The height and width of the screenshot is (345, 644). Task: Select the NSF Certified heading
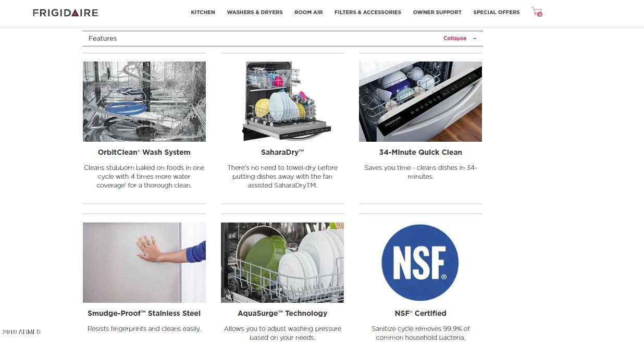click(x=420, y=313)
